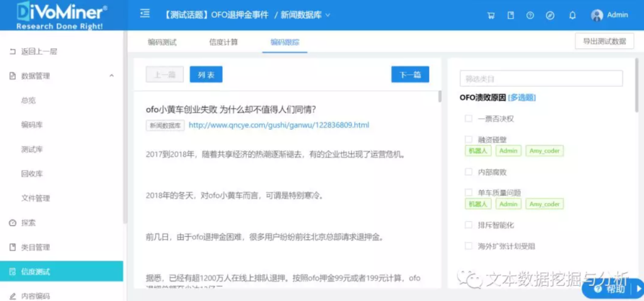Image resolution: width=644 pixels, height=301 pixels.
Task: Click the 返回上一层 back icon
Action: [13, 52]
